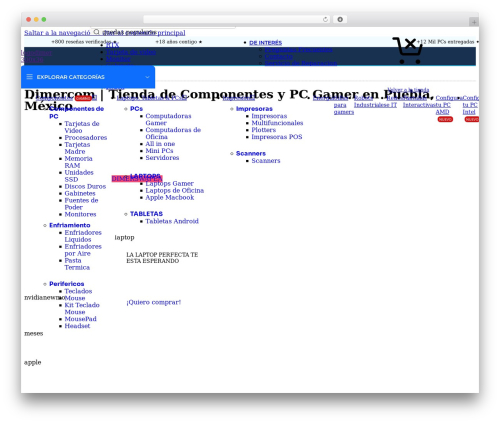Screen dimensions: 500x423
Task: Select Computadoras Gamer
Action: [168, 119]
